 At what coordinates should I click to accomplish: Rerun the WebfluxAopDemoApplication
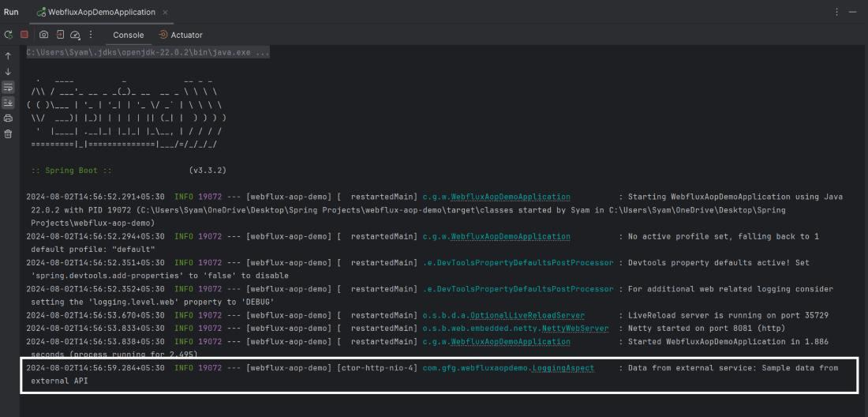[9, 35]
